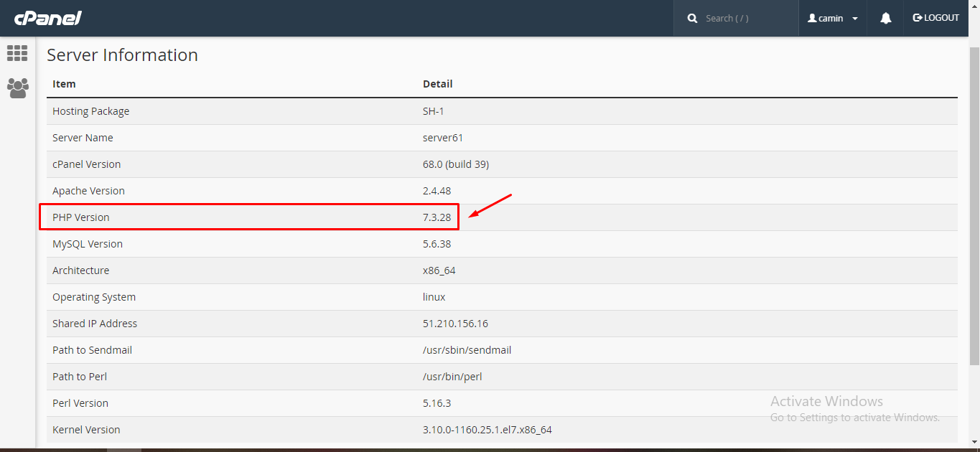Click the Item column header

(x=64, y=84)
